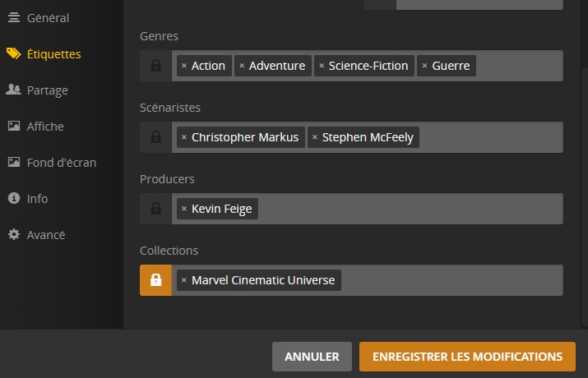Remove the Science-Fiction tag
Image resolution: width=588 pixels, height=378 pixels.
pos(322,66)
